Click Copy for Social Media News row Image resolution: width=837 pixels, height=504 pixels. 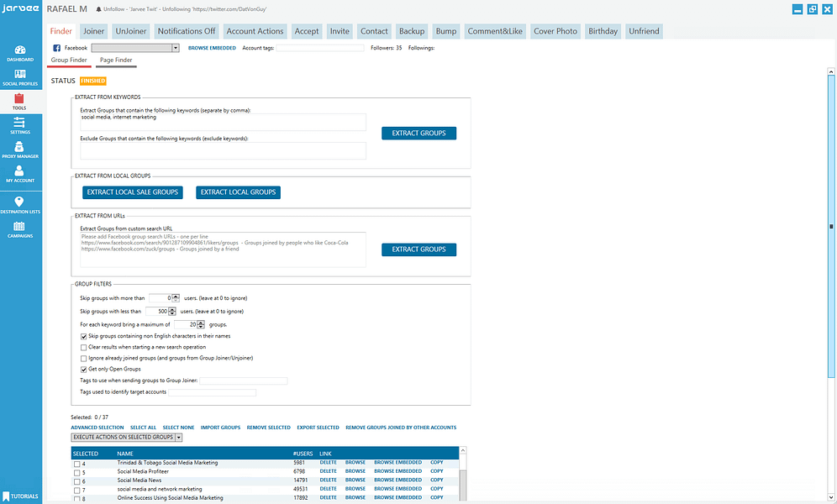tap(437, 480)
